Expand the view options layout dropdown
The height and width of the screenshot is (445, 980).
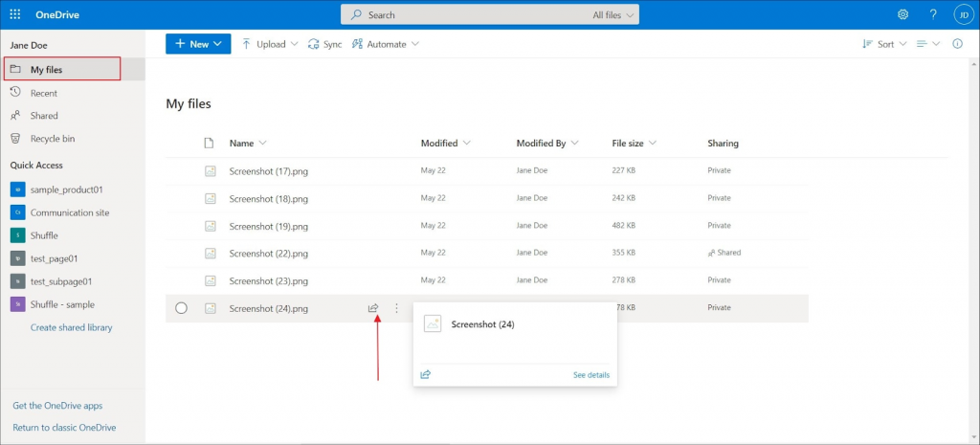click(927, 44)
